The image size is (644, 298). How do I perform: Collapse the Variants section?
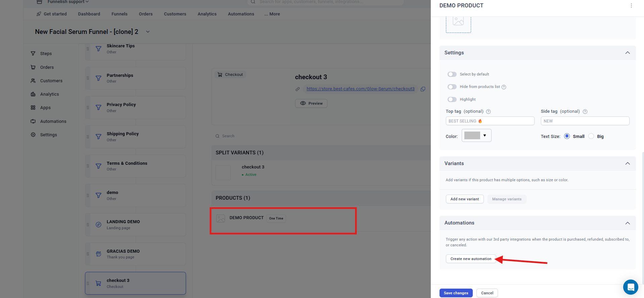[x=627, y=163]
